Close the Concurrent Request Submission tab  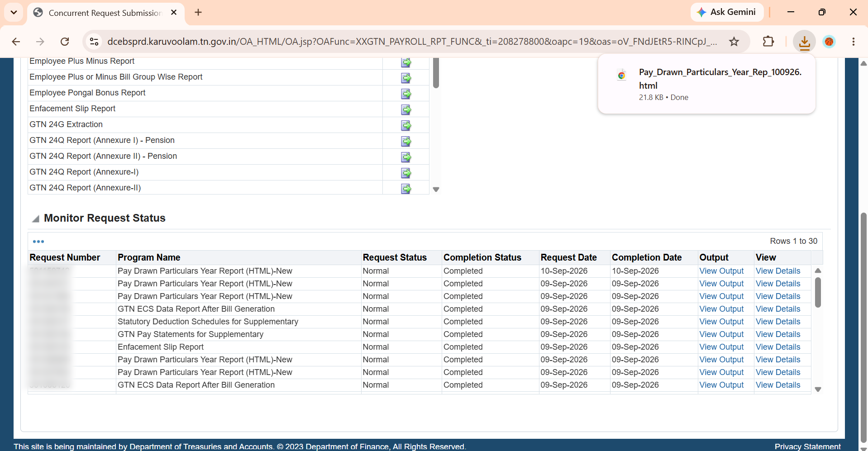174,13
